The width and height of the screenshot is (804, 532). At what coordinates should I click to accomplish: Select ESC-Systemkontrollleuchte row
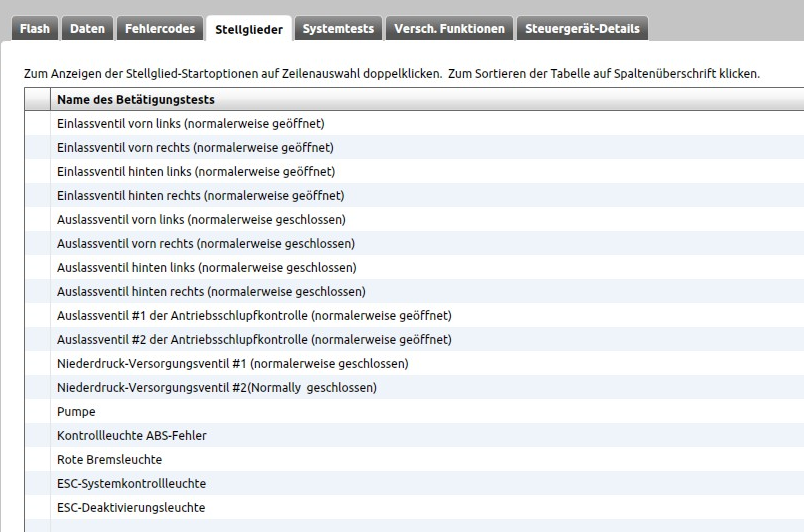pos(131,484)
